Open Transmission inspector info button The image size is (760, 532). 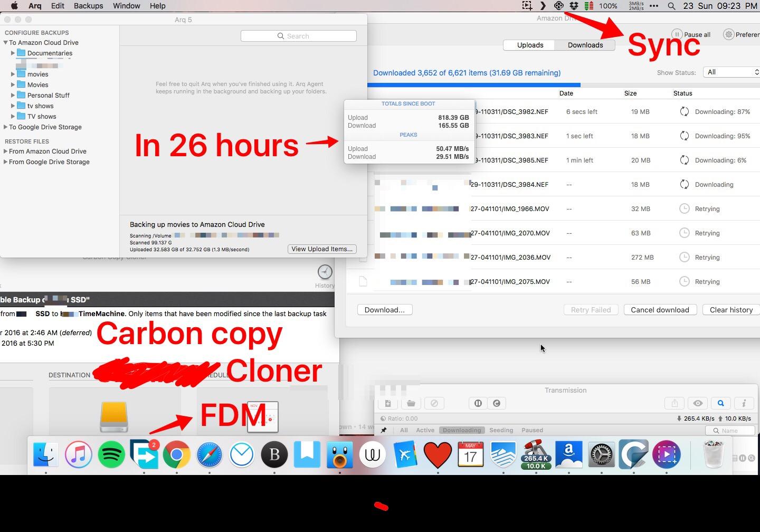pos(744,403)
